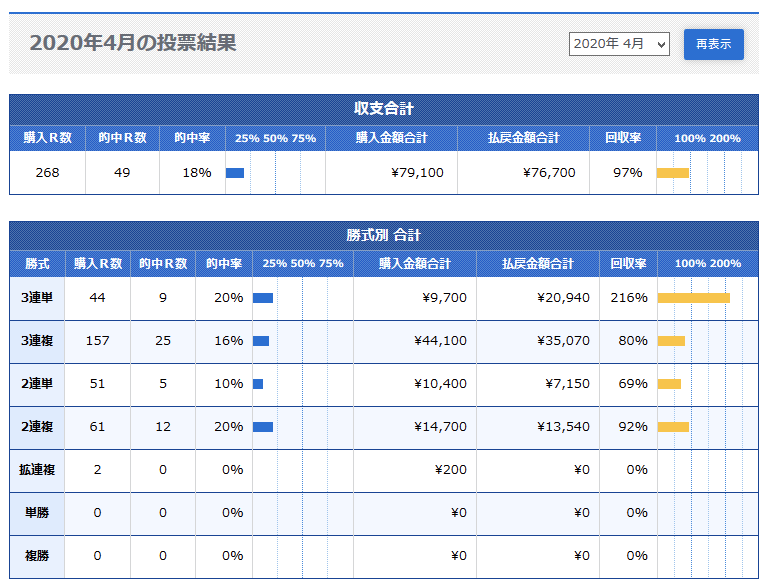The width and height of the screenshot is (770, 588).
Task: Click the 回収率 column header in 勝式別 table
Action: 628,264
